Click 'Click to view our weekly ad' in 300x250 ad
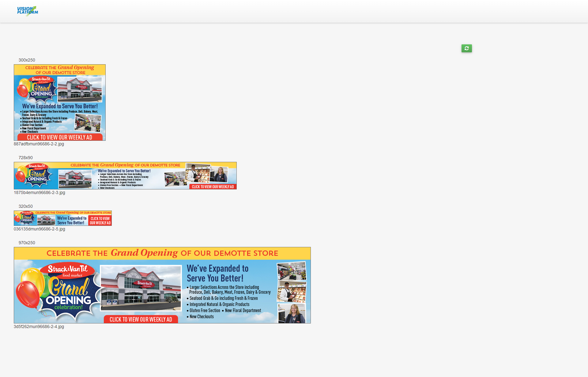The image size is (588, 377). [x=60, y=137]
